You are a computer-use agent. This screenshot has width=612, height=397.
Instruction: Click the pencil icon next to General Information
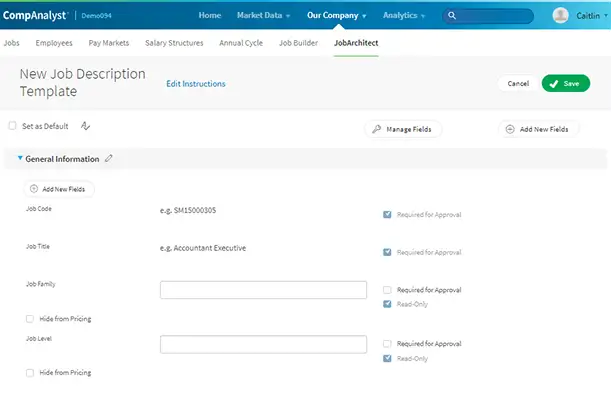109,158
